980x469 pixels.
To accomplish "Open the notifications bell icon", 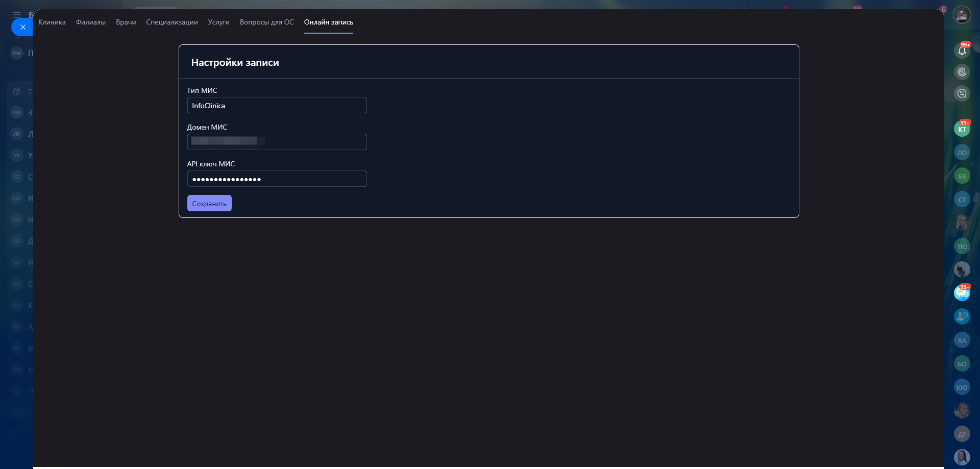I will 962,50.
